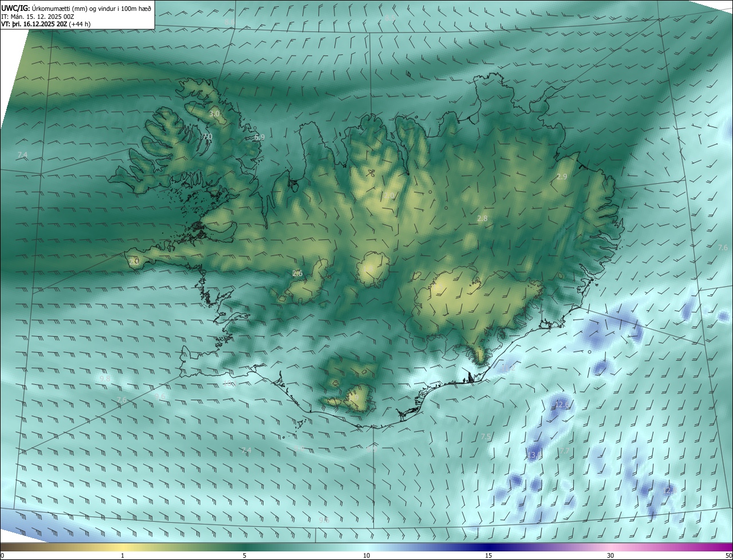Image resolution: width=733 pixels, height=560 pixels.
Task: Click the '50' tick label on the color scale
Action: coord(728,556)
